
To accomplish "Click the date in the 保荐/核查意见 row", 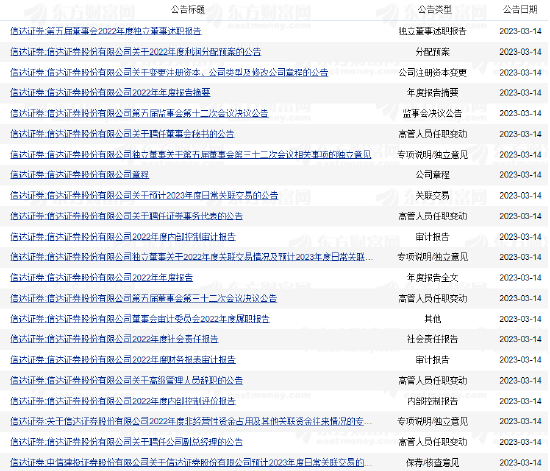I will pos(520,463).
